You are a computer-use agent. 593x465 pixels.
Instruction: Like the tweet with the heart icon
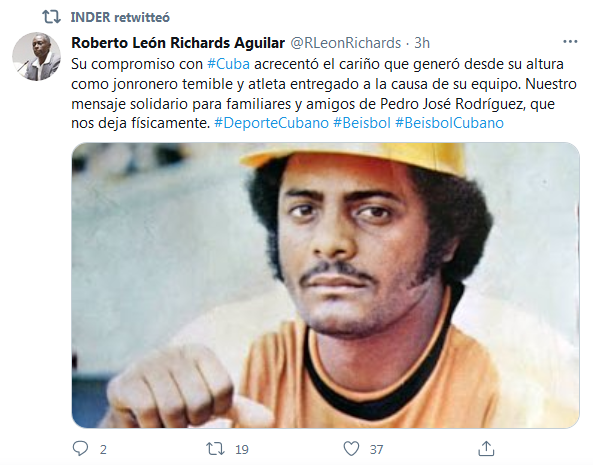pyautogui.click(x=351, y=449)
